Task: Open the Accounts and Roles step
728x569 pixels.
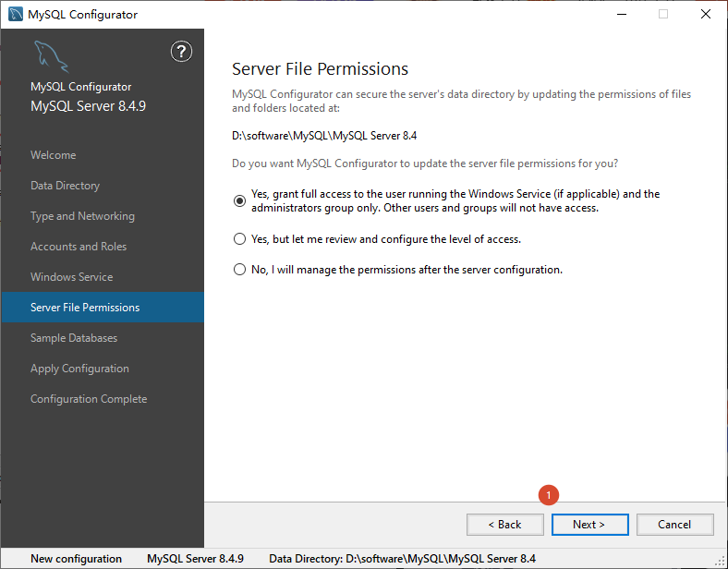Action: [79, 247]
